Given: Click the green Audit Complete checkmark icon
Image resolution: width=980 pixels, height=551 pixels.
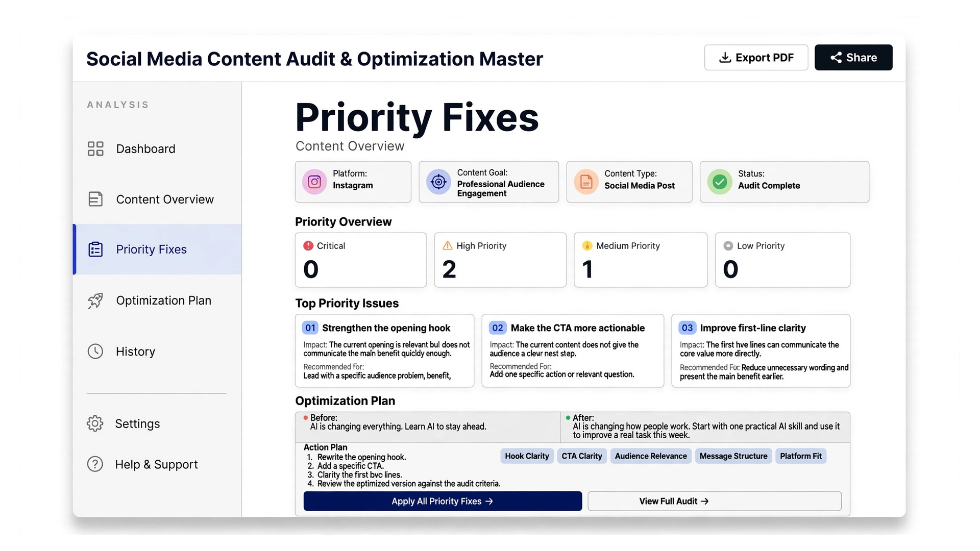Looking at the screenshot, I should 720,182.
